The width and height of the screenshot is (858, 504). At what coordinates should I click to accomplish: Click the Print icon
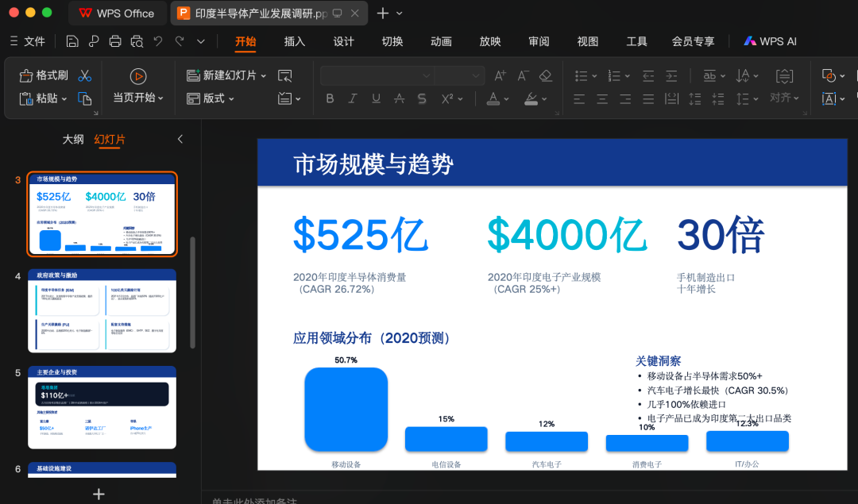point(115,41)
